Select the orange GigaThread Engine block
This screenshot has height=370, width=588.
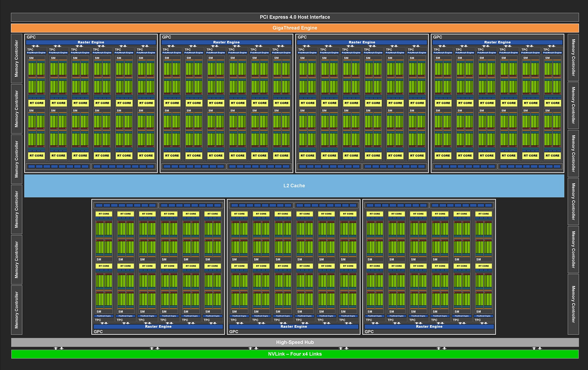(295, 28)
